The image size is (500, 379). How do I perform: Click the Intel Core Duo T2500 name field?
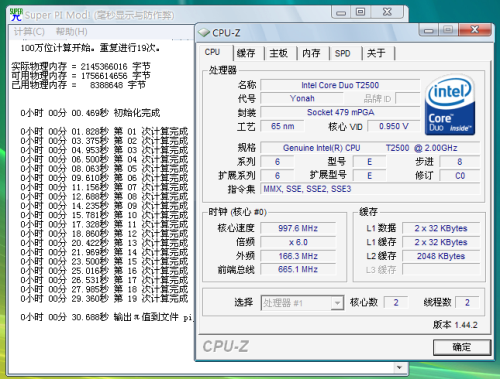click(x=340, y=85)
